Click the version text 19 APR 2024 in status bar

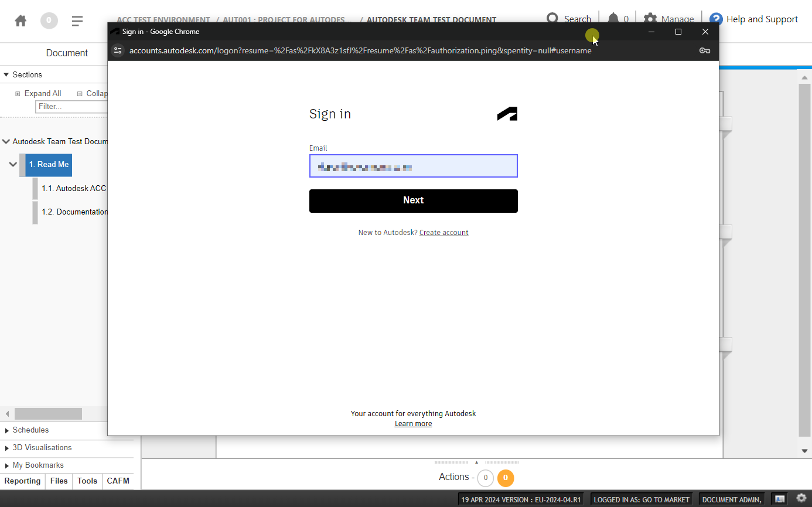tap(521, 500)
